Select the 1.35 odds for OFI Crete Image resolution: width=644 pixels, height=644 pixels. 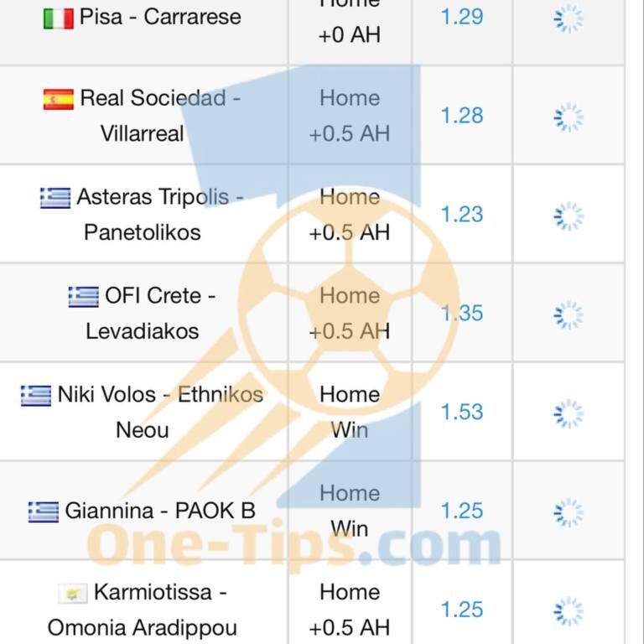462,313
